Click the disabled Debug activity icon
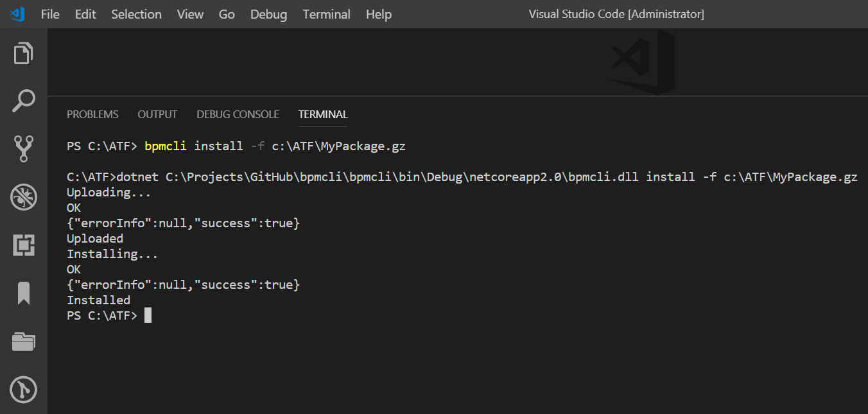868x414 pixels. click(23, 197)
